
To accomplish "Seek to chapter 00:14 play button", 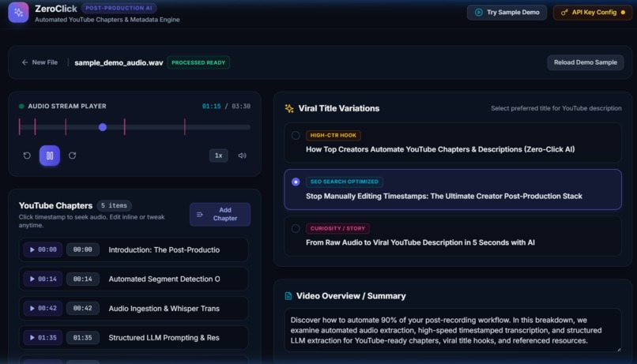I will (x=43, y=279).
